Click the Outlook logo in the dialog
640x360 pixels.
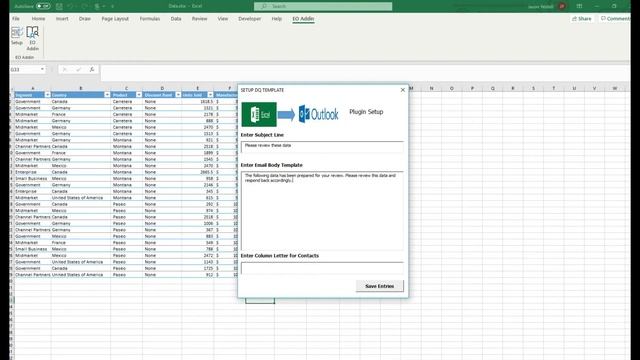click(318, 114)
